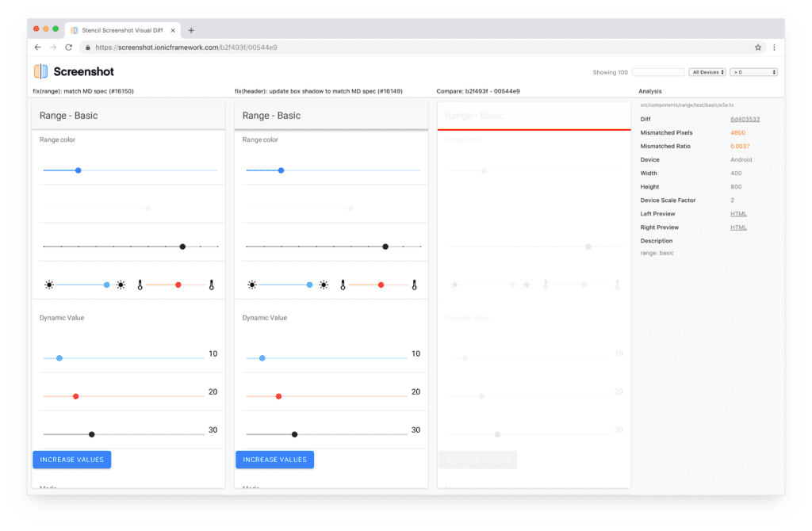Click the browser forward arrow

[x=52, y=48]
